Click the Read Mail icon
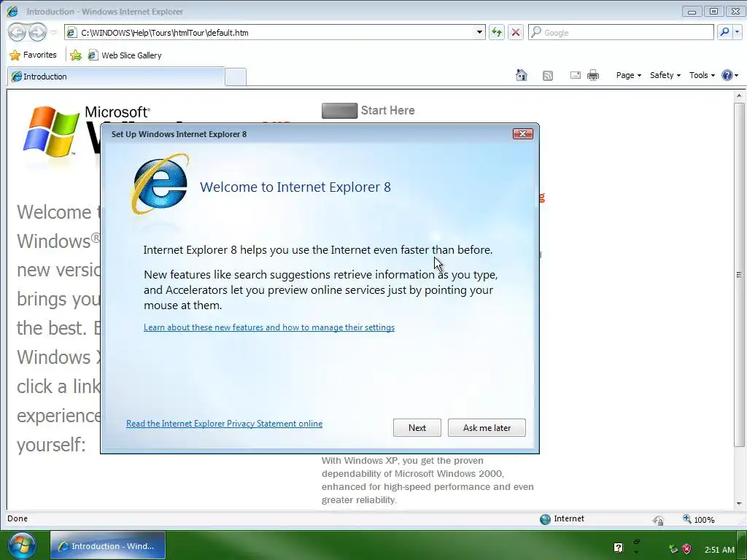The width and height of the screenshot is (747, 560). 576,75
